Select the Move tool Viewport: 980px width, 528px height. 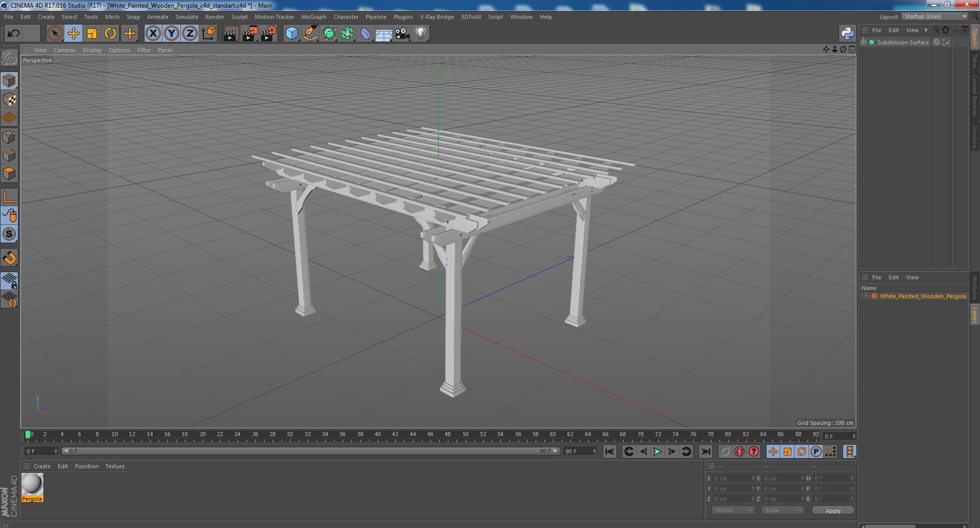tap(74, 34)
